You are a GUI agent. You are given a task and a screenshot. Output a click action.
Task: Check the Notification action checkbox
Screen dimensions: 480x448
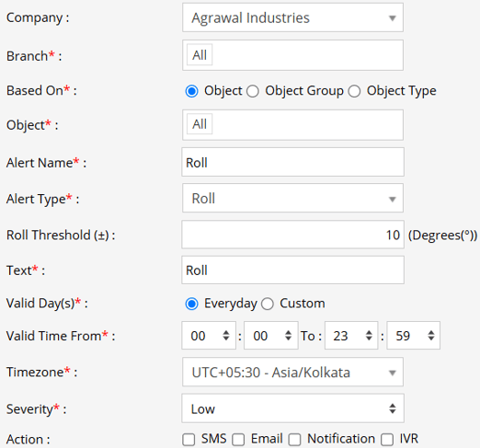tap(294, 440)
